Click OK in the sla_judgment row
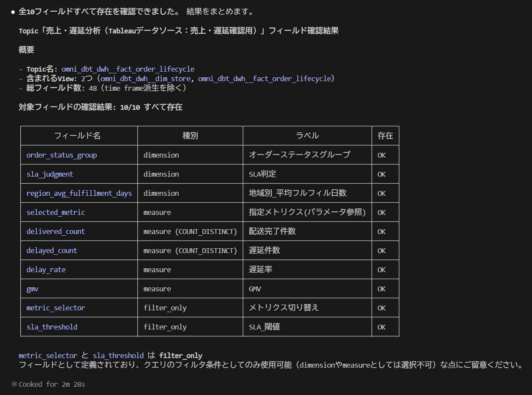 point(382,174)
